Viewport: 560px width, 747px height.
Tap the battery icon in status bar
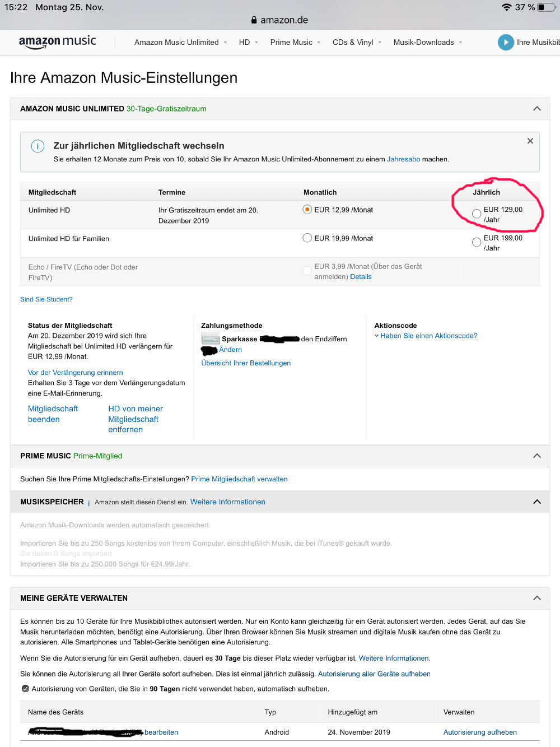pyautogui.click(x=545, y=7)
